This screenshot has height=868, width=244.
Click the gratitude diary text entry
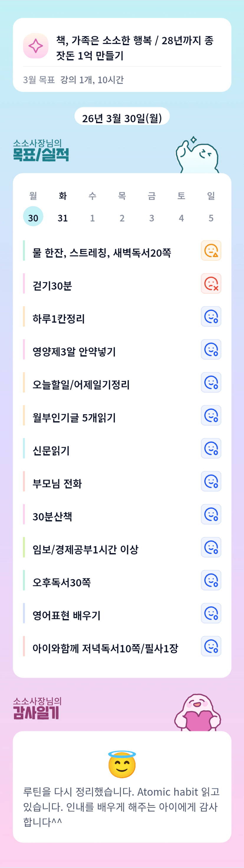point(122,807)
